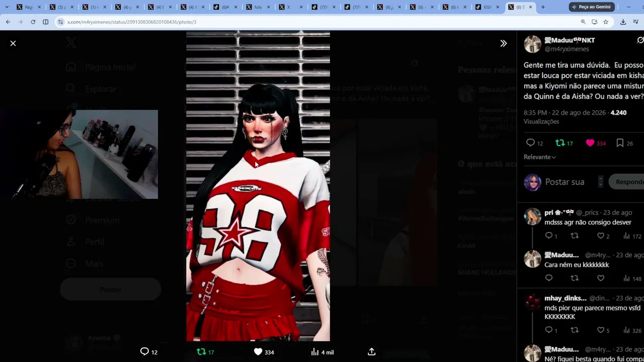This screenshot has height=362, width=644.
Task: Click the main character photo
Action: [x=258, y=186]
